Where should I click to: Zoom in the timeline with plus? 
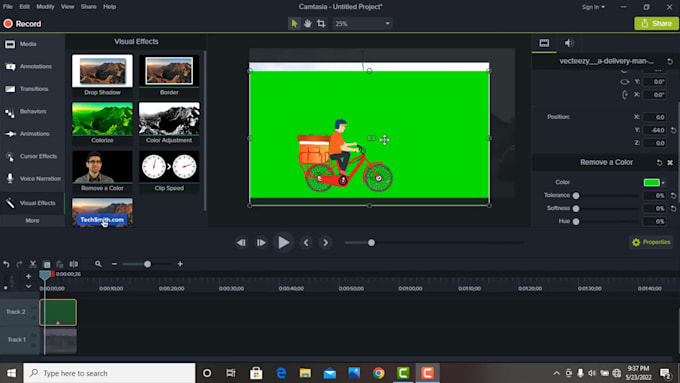coord(180,264)
